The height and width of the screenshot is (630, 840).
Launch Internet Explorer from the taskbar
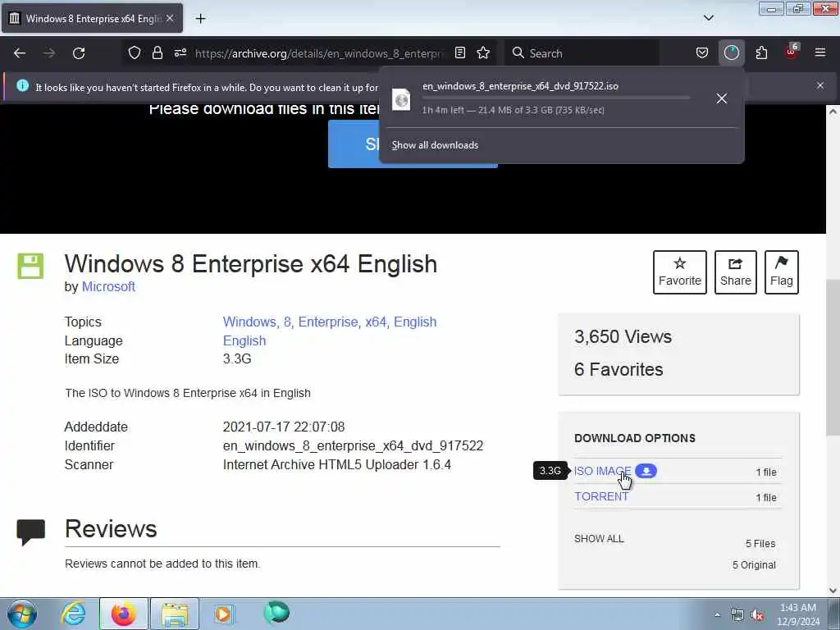click(x=73, y=614)
